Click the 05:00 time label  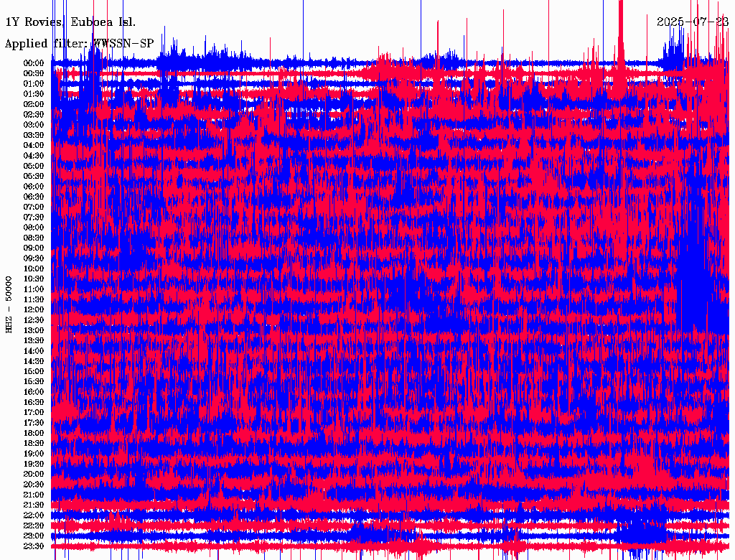[x=34, y=166]
